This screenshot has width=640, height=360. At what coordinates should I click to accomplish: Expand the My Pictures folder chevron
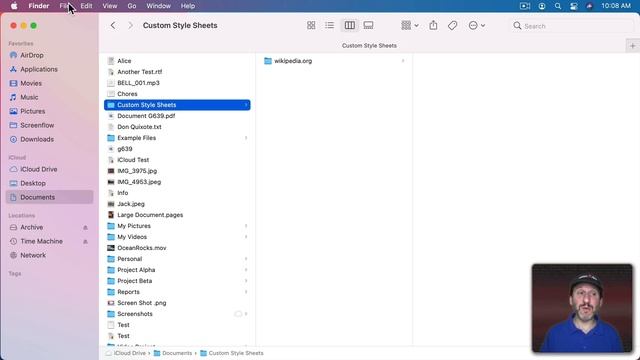pyautogui.click(x=246, y=226)
